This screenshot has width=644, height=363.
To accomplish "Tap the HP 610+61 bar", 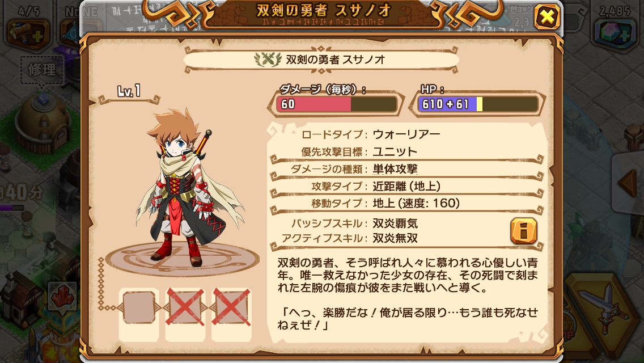I will tap(478, 104).
